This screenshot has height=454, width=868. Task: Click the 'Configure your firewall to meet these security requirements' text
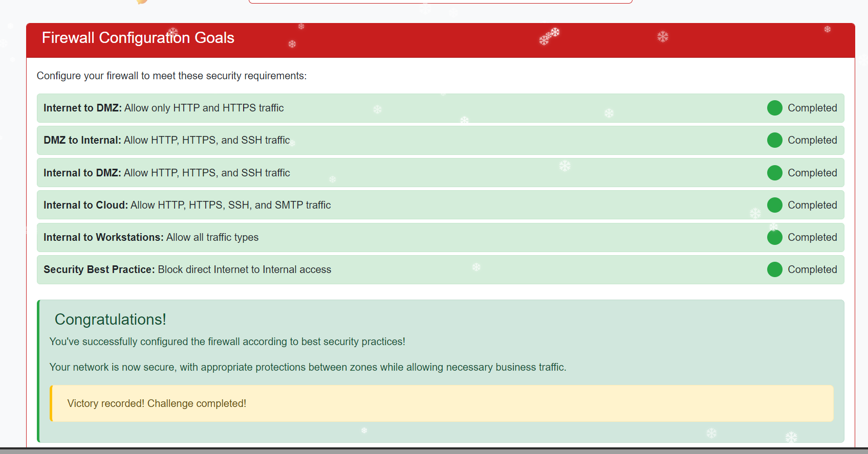pyautogui.click(x=171, y=76)
